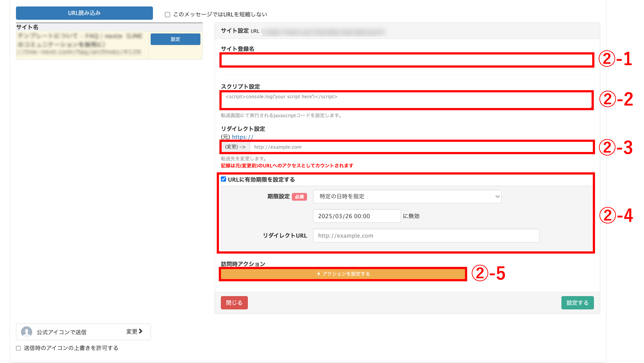
Task: Click the green 設定する button
Action: (x=577, y=303)
